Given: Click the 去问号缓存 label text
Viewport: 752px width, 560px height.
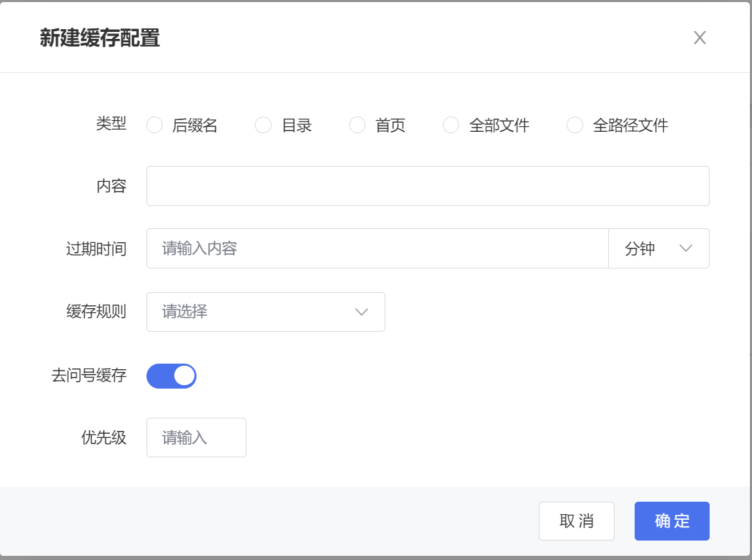Looking at the screenshot, I should tap(89, 375).
